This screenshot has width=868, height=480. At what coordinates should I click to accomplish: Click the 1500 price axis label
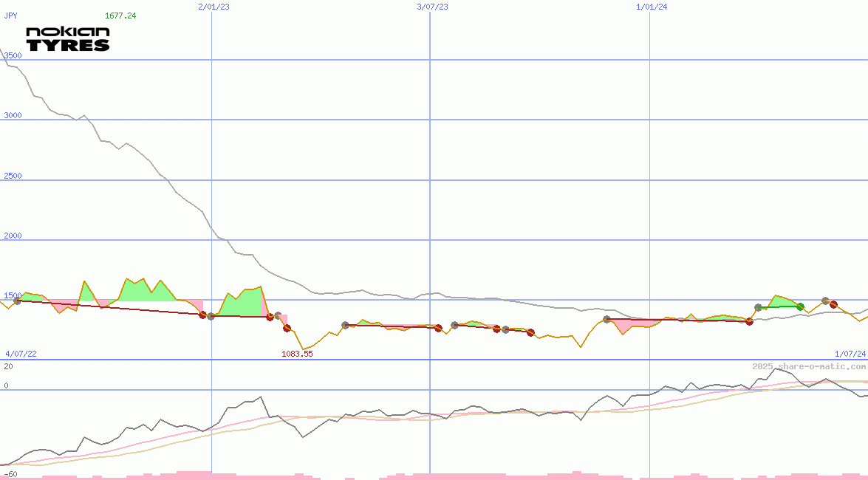(13, 295)
